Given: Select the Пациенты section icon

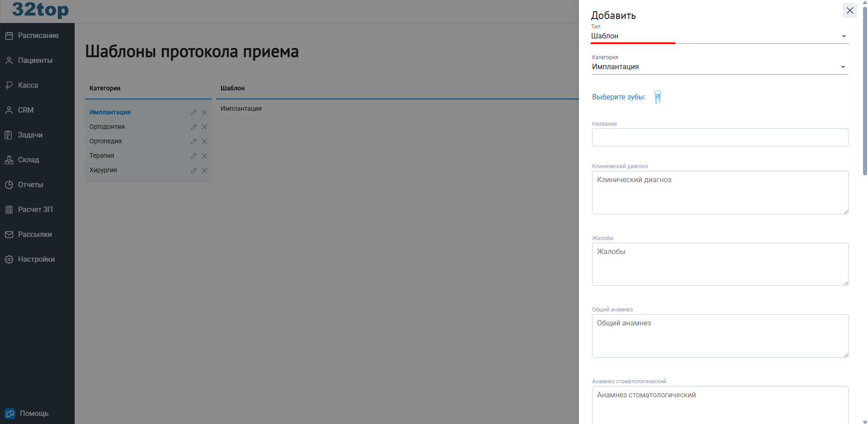Looking at the screenshot, I should coord(9,60).
